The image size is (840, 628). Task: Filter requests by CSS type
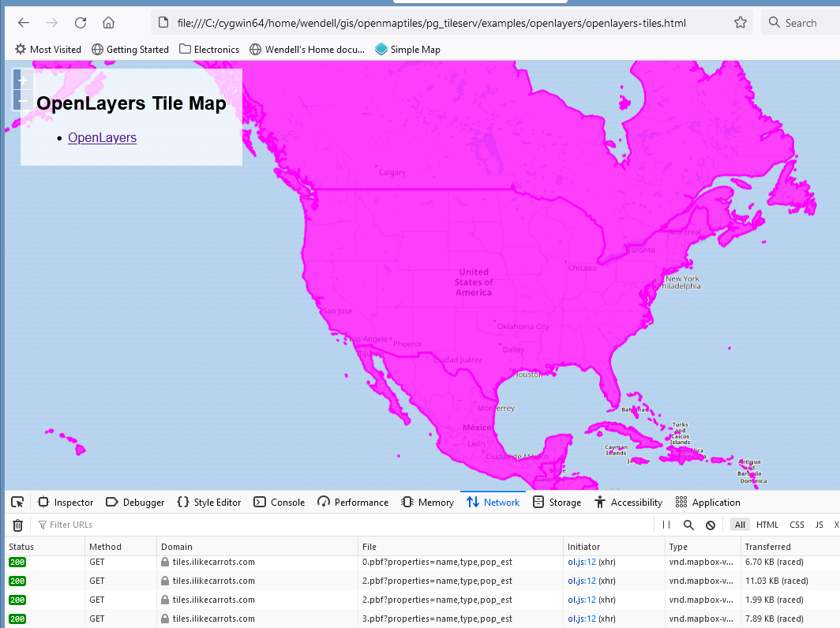(797, 525)
